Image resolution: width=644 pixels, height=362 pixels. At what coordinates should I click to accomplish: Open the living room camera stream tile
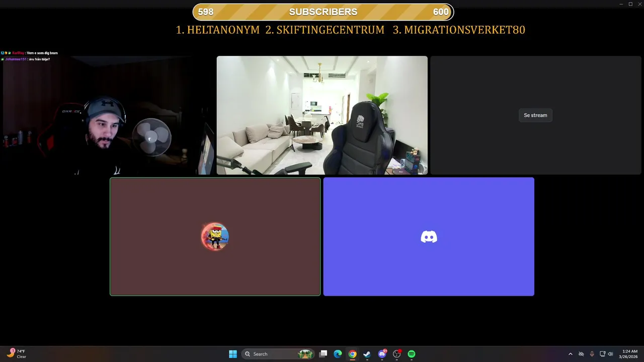click(x=322, y=115)
